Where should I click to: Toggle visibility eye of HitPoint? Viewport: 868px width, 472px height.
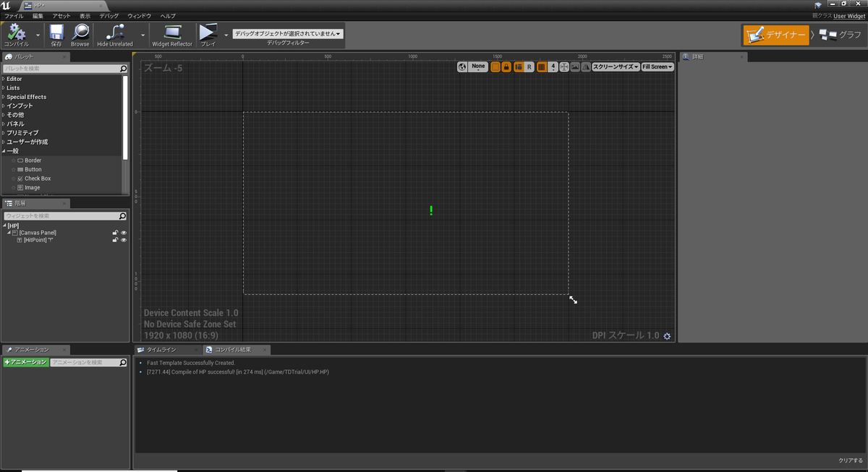tap(124, 240)
